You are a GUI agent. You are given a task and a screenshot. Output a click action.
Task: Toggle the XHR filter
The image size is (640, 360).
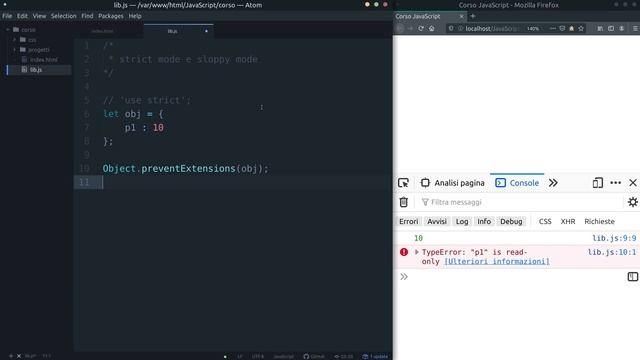point(568,221)
